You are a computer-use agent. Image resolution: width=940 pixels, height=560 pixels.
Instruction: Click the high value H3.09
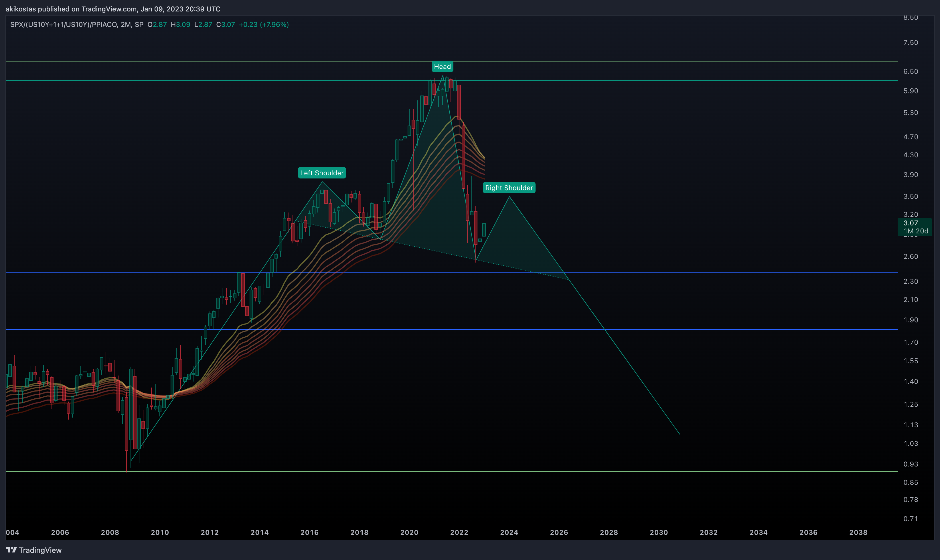pyautogui.click(x=181, y=25)
